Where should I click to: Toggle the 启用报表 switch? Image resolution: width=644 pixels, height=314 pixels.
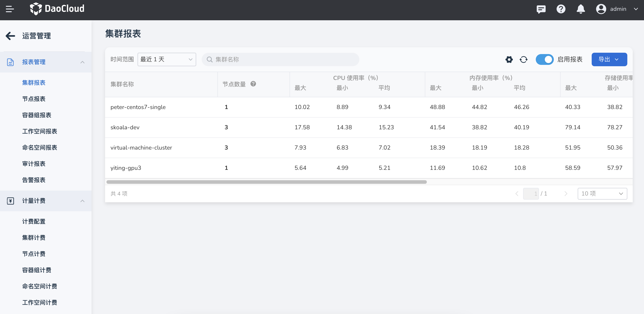(x=545, y=59)
